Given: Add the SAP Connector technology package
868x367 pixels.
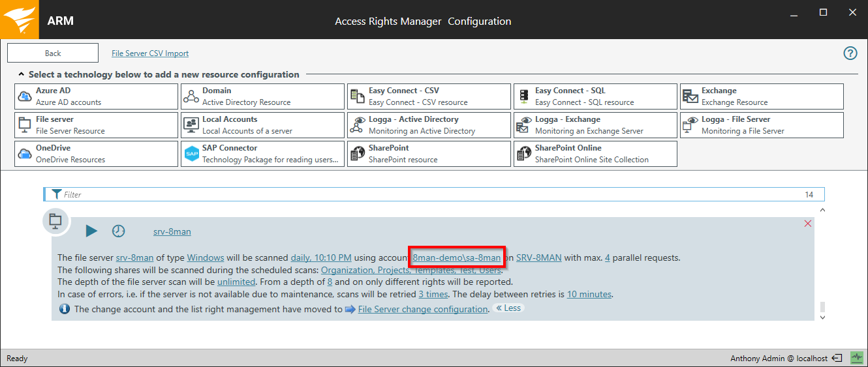Looking at the screenshot, I should 262,154.
